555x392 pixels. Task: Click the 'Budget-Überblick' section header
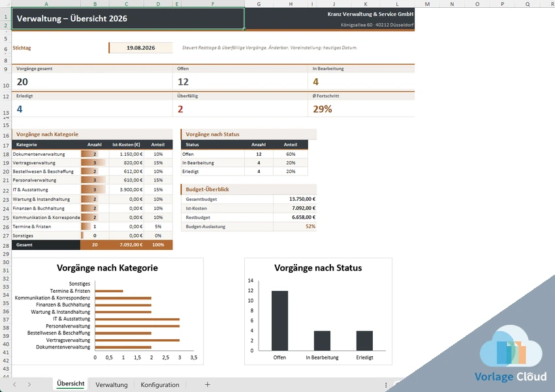(249, 189)
